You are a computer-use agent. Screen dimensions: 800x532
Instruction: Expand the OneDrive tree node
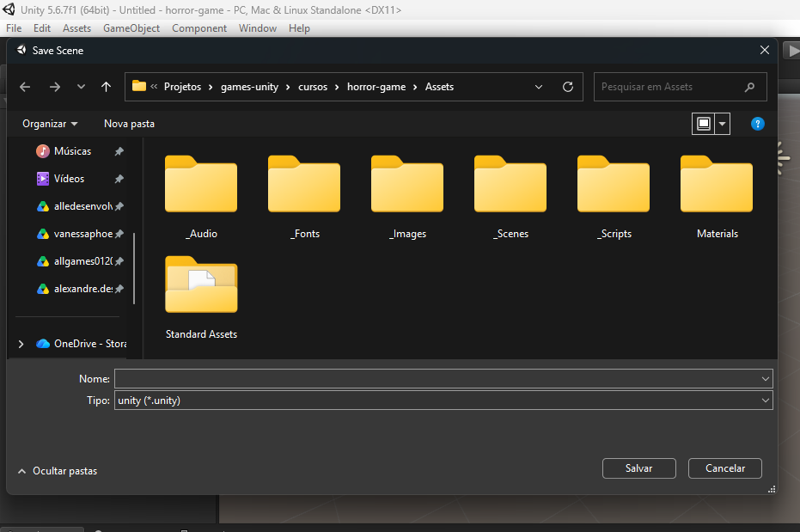pos(21,344)
